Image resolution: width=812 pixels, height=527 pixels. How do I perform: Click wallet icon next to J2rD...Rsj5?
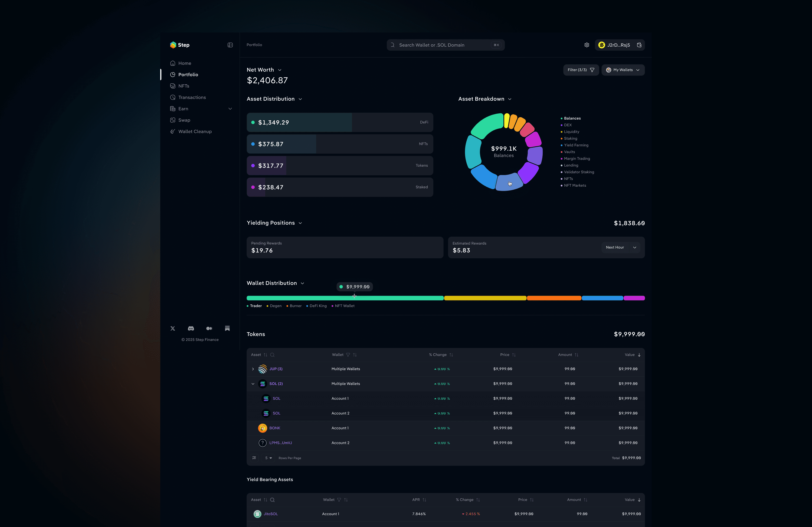click(639, 45)
